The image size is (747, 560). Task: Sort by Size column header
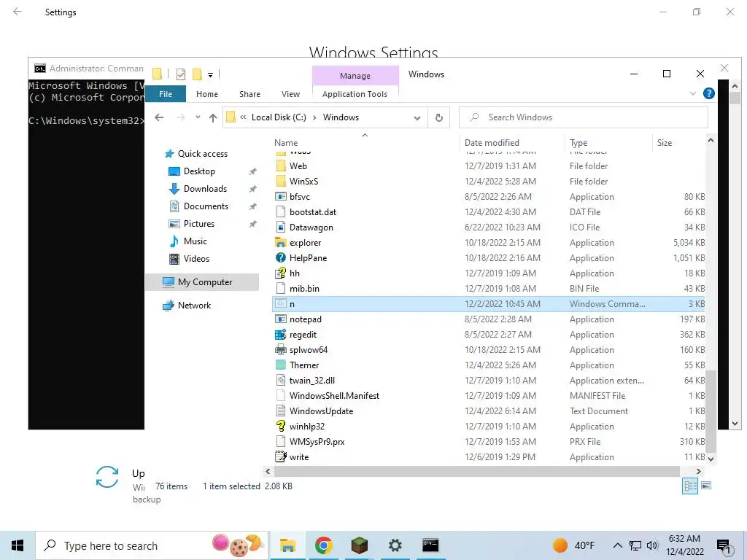click(x=664, y=142)
